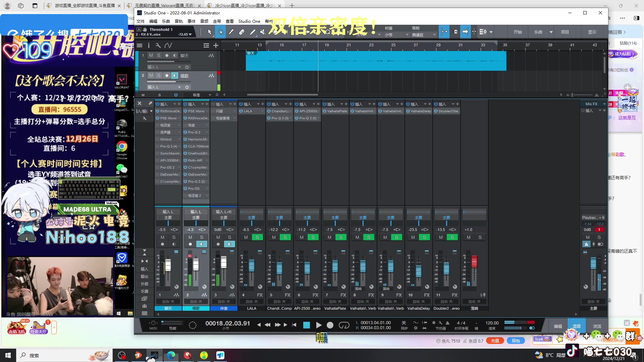644x362 pixels.
Task: Open the 音轨 menu
Action: point(179,21)
